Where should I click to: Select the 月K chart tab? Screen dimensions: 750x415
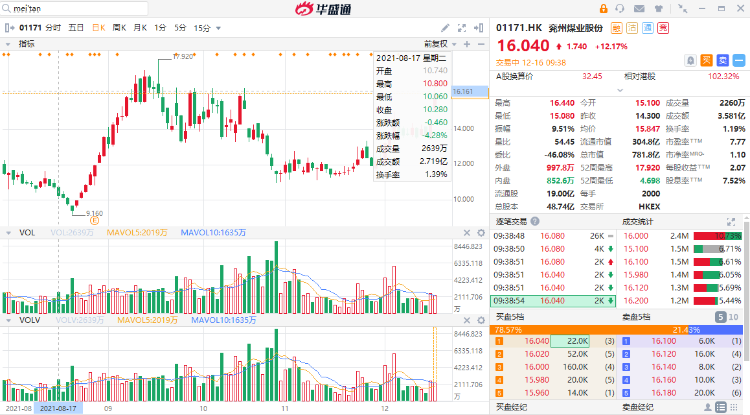coord(140,28)
